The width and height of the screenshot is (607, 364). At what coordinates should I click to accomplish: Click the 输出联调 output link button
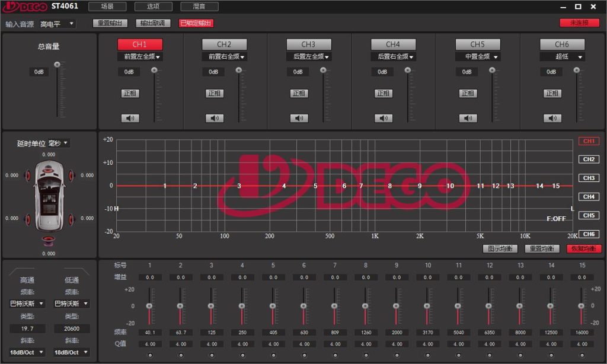click(x=153, y=23)
